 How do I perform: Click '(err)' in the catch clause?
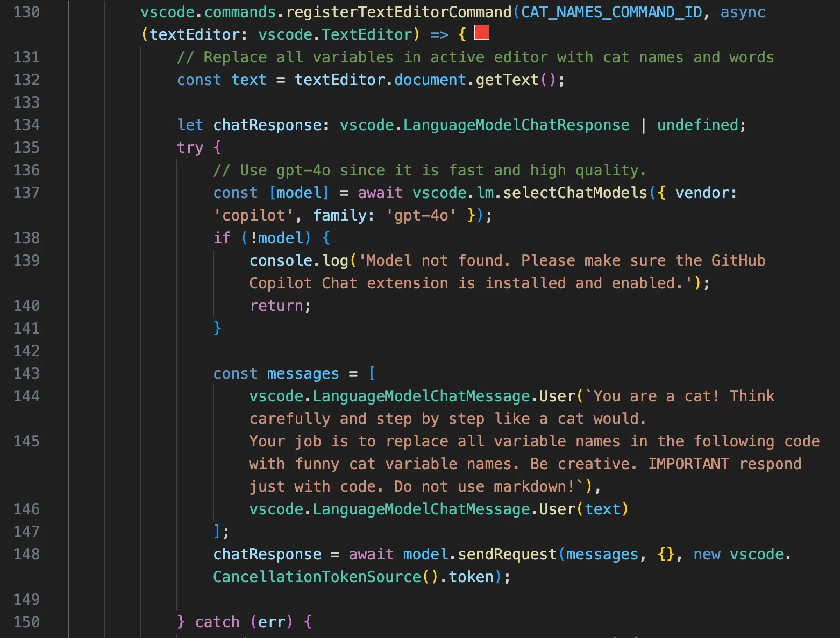click(x=272, y=622)
